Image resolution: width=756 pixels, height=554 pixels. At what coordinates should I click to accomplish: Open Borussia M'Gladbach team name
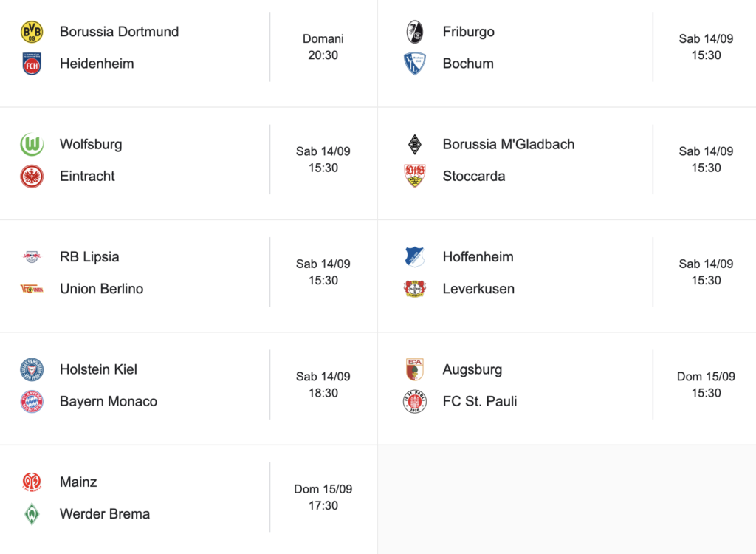(509, 144)
